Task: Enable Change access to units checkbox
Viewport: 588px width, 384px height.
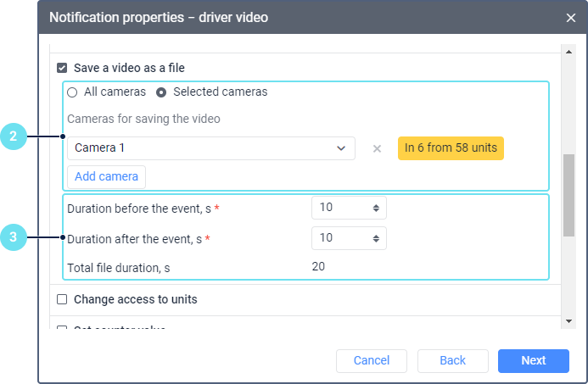Action: pyautogui.click(x=62, y=299)
